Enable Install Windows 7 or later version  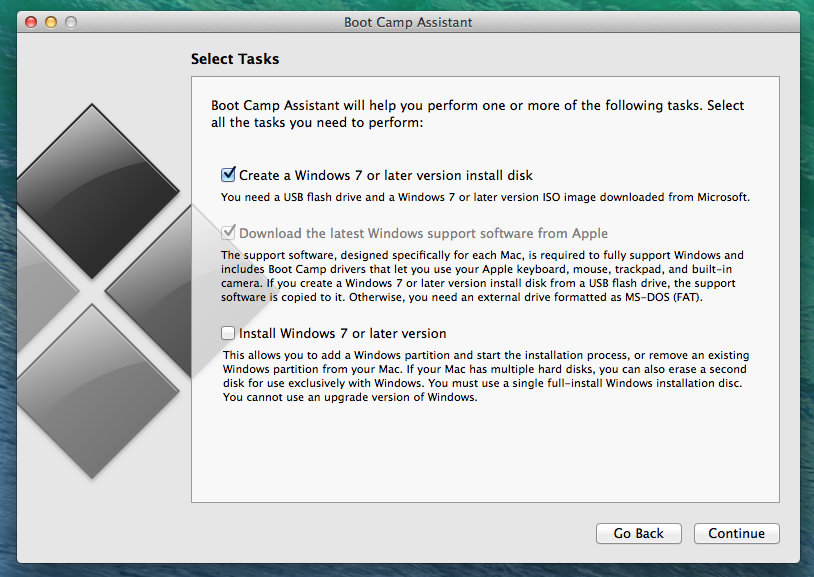pos(228,333)
